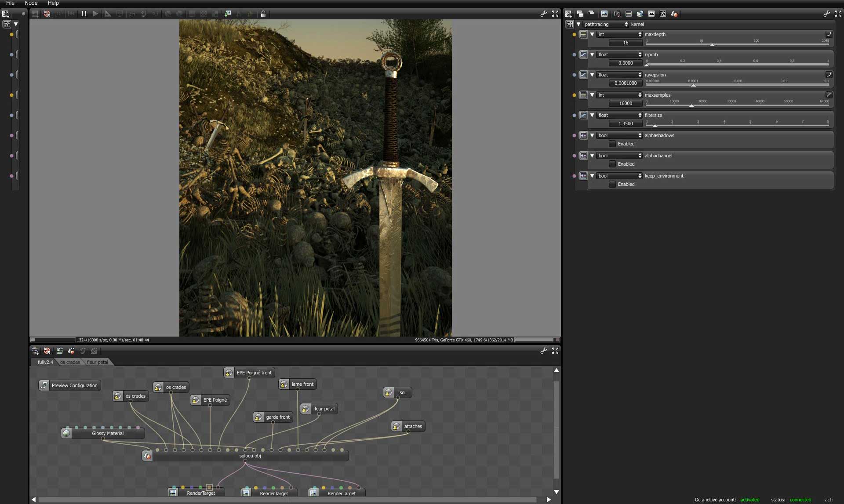Enable the alphashadows checkbox
This screenshot has width=844, height=504.
click(612, 144)
